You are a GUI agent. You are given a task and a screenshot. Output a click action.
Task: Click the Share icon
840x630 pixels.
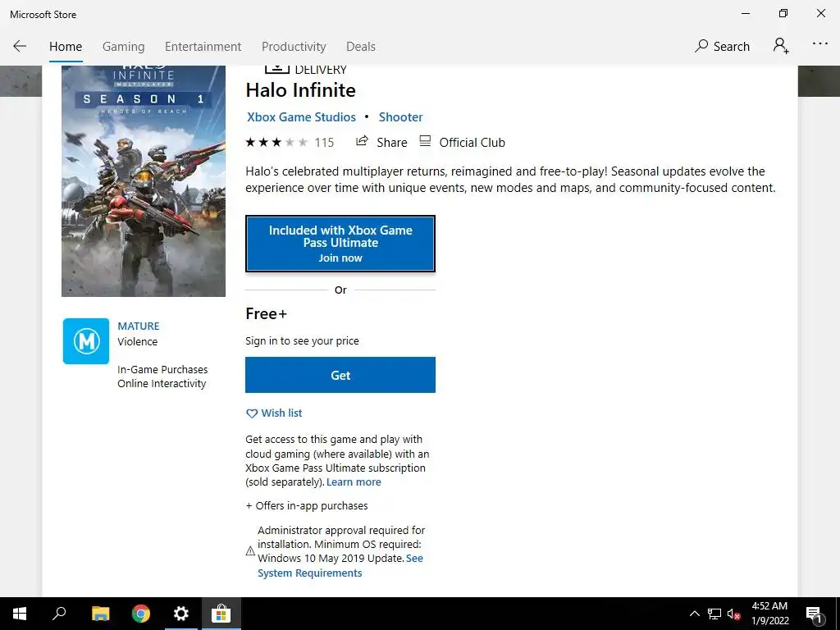(362, 141)
